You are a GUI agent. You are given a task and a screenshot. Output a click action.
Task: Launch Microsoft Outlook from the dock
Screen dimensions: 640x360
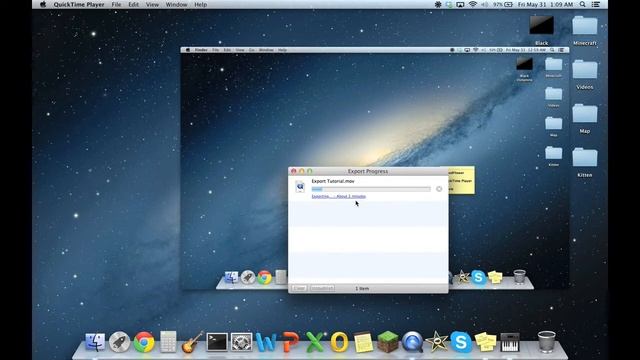point(339,342)
